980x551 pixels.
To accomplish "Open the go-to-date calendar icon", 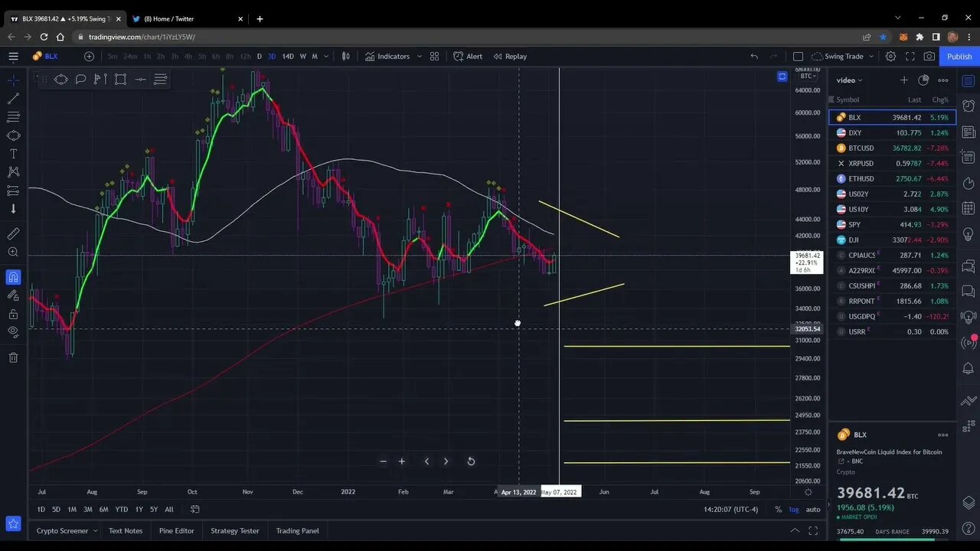I will pos(194,509).
